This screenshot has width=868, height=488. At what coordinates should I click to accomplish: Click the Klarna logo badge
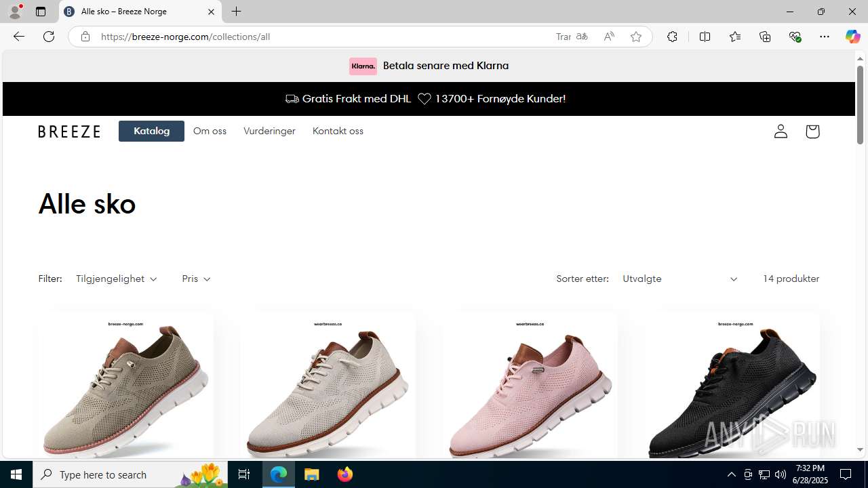coord(363,66)
